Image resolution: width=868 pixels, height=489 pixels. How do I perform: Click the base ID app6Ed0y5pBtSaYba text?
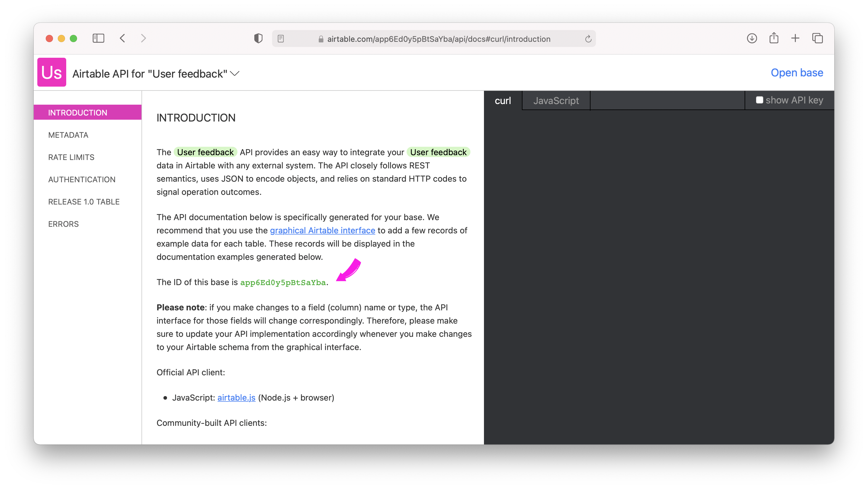(x=283, y=283)
